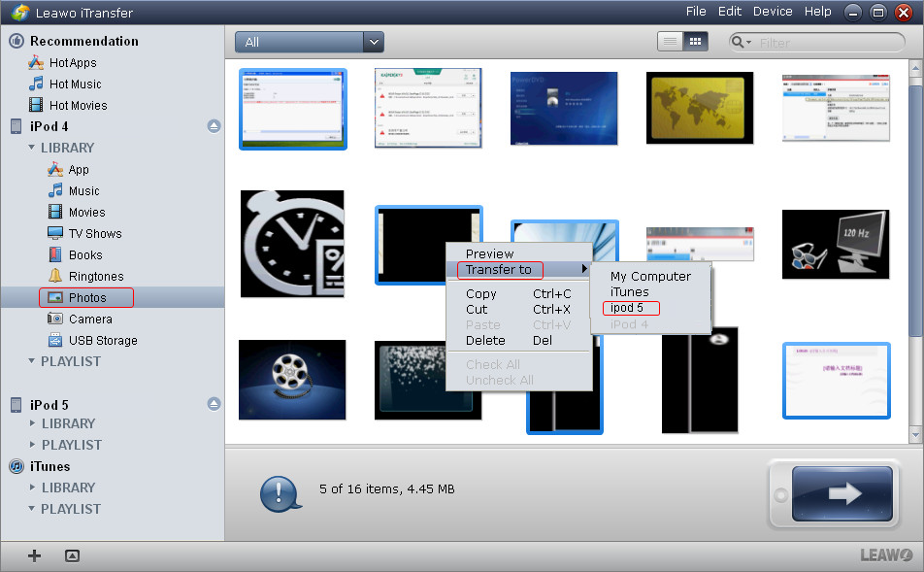This screenshot has height=572, width=924.
Task: Select the film reel photo
Action: click(x=292, y=380)
